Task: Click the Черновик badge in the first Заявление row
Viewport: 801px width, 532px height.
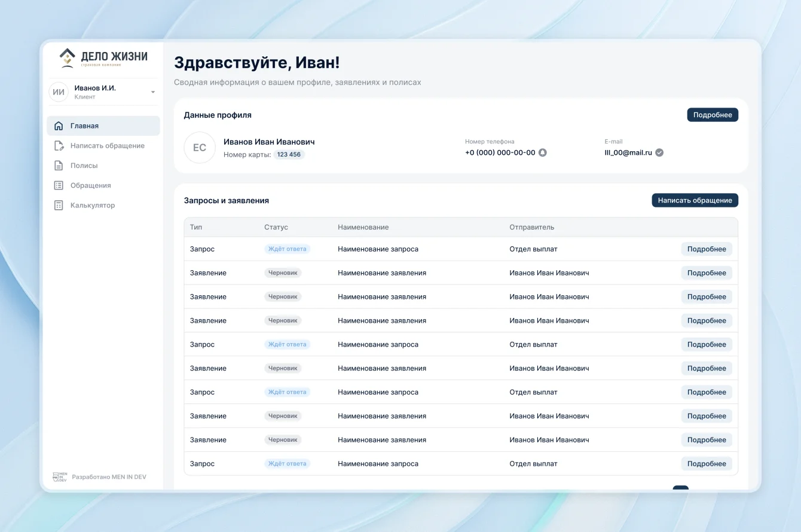Action: point(283,273)
